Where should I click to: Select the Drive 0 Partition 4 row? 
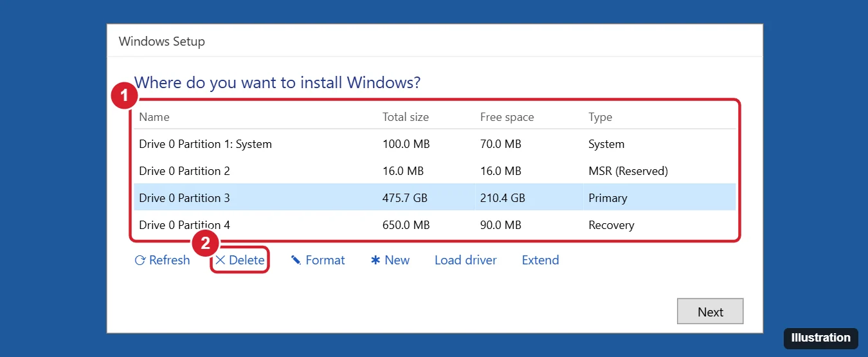[435, 225]
